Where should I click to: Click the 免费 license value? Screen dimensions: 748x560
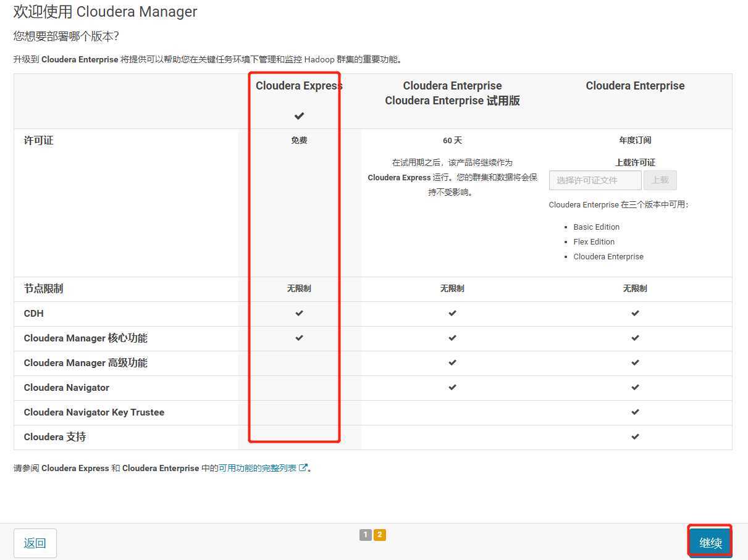coord(299,140)
